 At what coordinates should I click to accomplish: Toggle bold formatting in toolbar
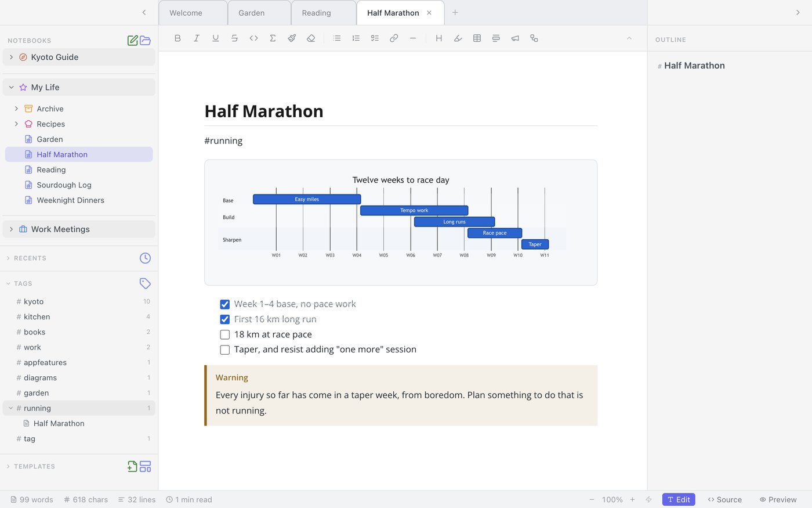177,38
